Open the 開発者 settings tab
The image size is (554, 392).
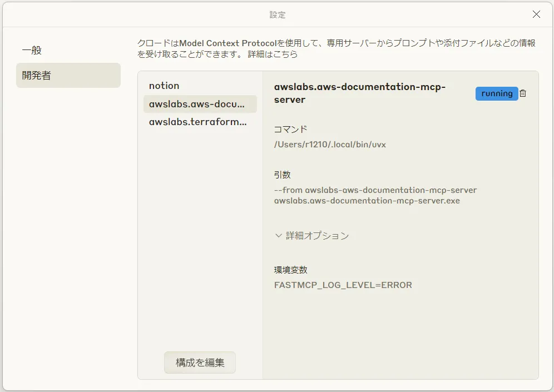point(68,75)
